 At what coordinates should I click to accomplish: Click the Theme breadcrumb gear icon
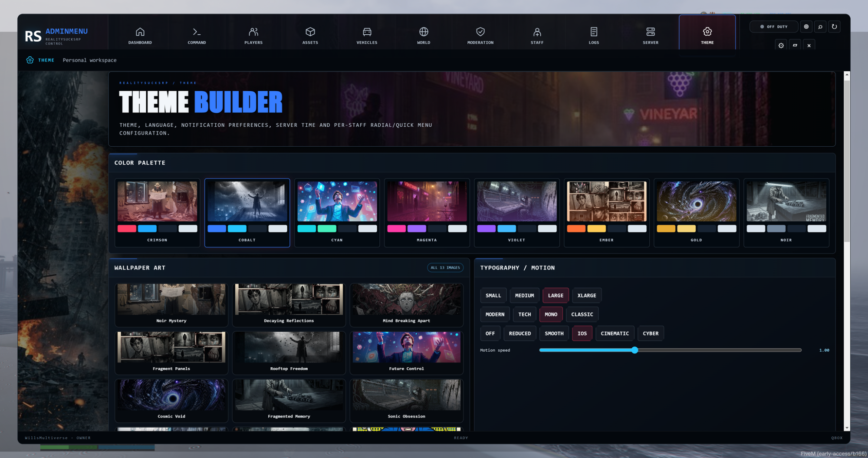click(x=30, y=60)
